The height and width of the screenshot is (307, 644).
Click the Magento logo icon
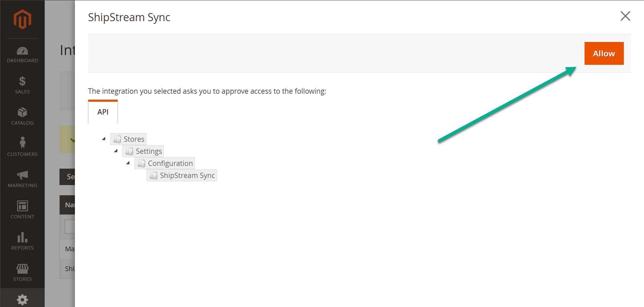[22, 19]
